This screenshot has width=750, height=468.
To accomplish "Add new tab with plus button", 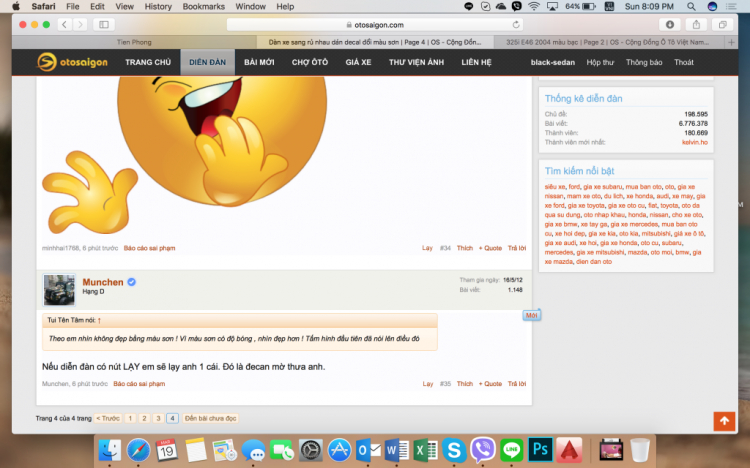I will (x=731, y=42).
